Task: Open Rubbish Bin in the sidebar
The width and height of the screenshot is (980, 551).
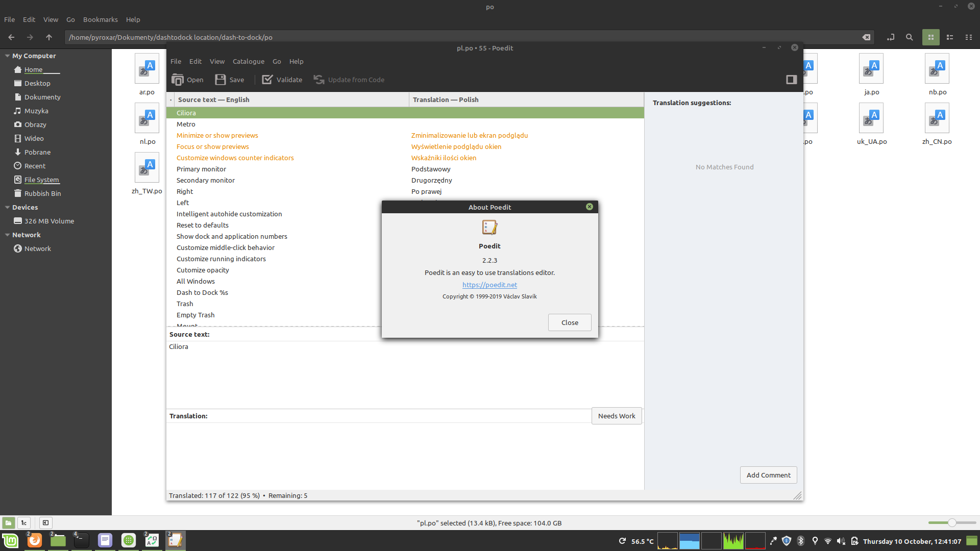Action: [x=42, y=193]
